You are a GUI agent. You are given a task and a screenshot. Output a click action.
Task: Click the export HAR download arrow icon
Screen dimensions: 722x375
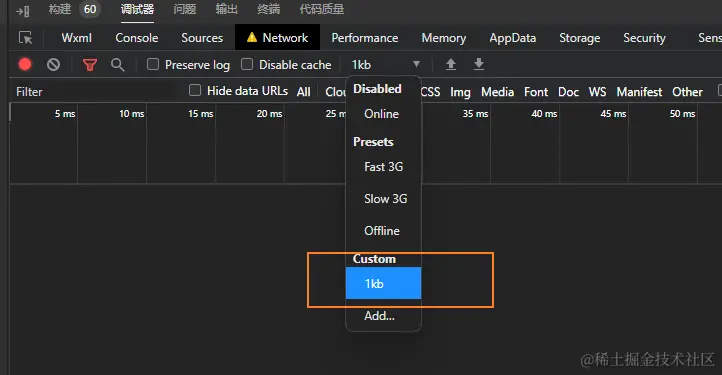coord(479,64)
